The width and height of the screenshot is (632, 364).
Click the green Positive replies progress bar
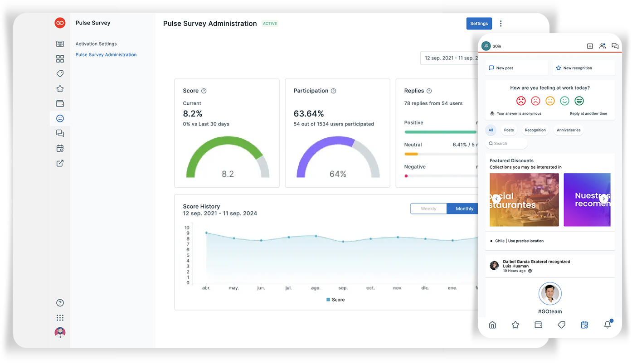pyautogui.click(x=440, y=132)
